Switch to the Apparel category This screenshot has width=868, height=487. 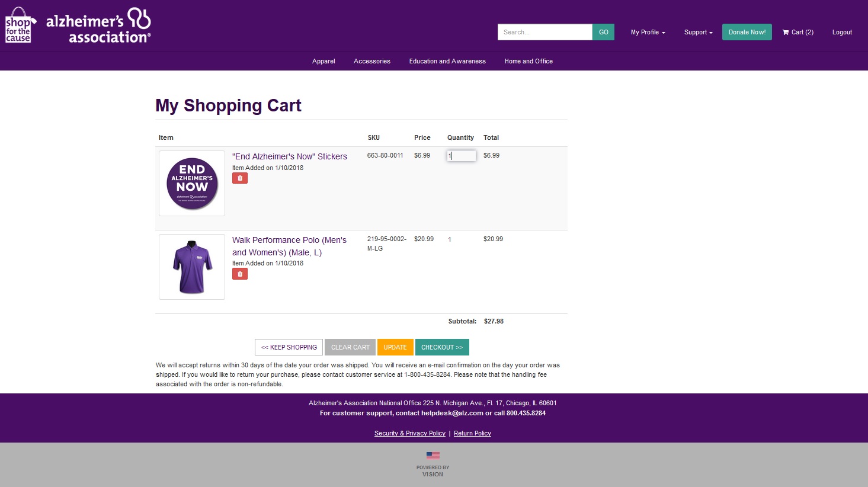(323, 61)
